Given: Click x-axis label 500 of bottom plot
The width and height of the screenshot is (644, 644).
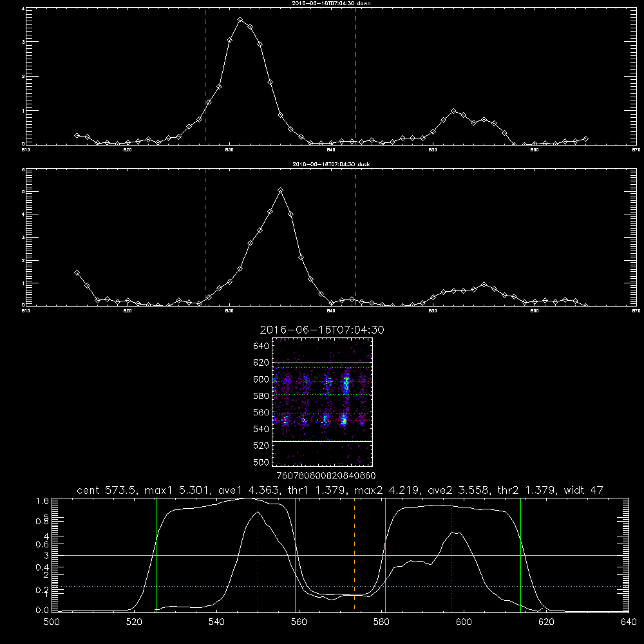Looking at the screenshot, I should 52,622.
